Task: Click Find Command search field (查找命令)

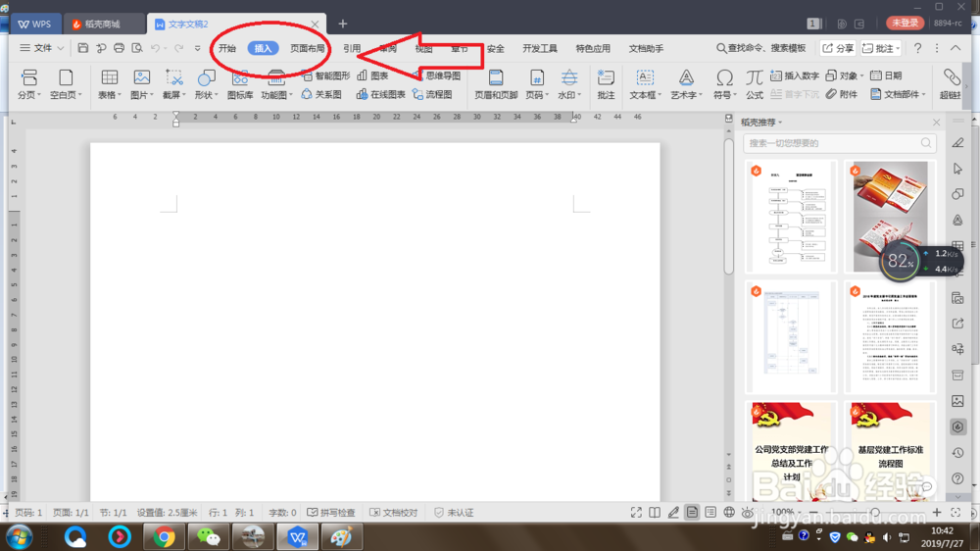Action: coord(761,48)
